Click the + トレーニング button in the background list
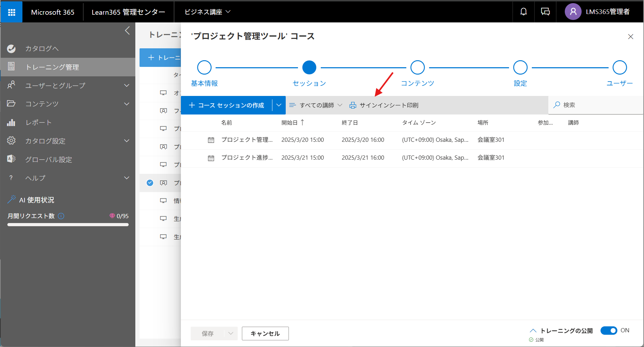The image size is (644, 347). 160,57
